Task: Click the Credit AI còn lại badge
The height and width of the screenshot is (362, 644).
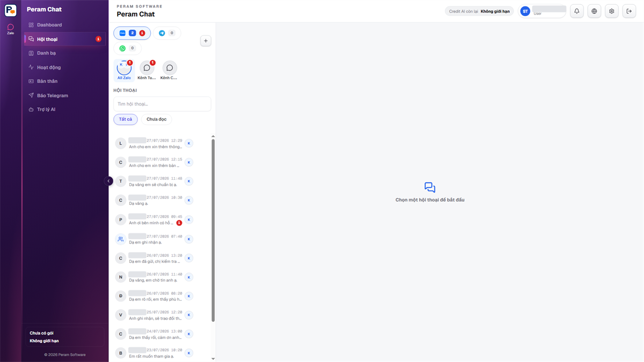Action: point(479,11)
